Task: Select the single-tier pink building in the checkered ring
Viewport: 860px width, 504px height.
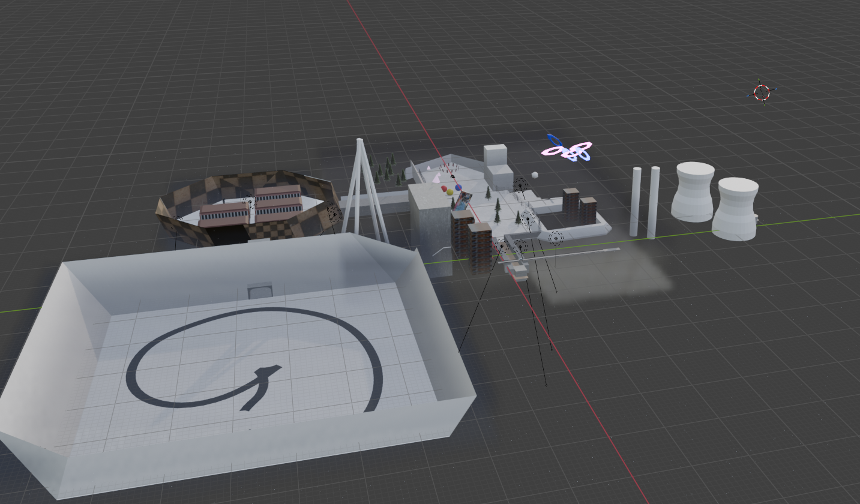Action: click(223, 215)
